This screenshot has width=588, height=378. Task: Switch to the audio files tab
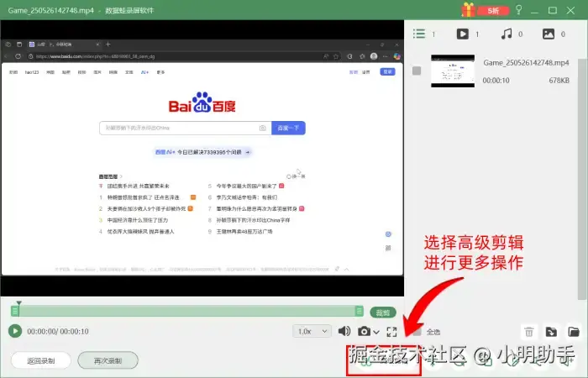pyautogui.click(x=507, y=34)
